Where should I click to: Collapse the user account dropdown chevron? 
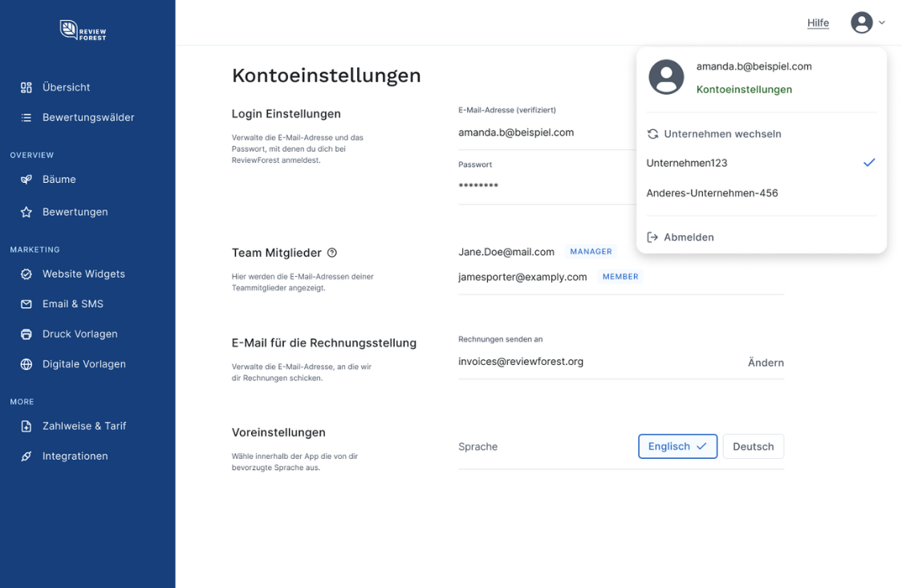882,22
